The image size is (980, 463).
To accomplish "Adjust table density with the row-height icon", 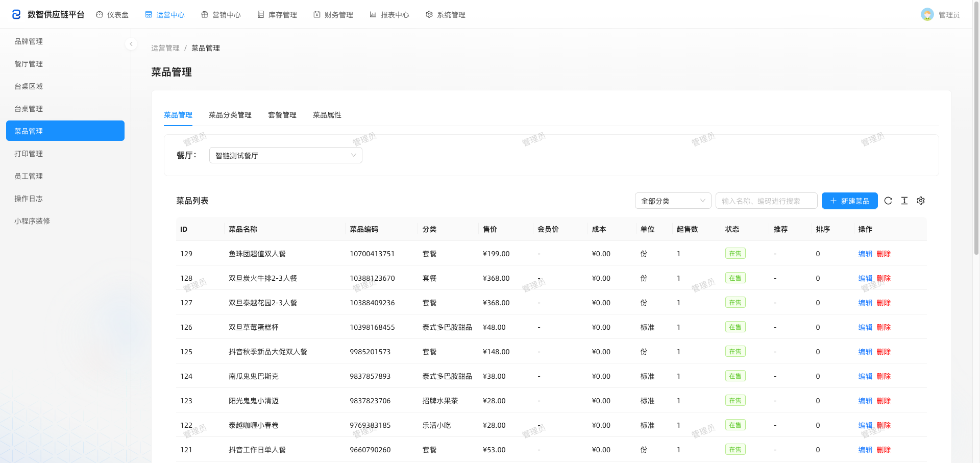I will coord(904,201).
